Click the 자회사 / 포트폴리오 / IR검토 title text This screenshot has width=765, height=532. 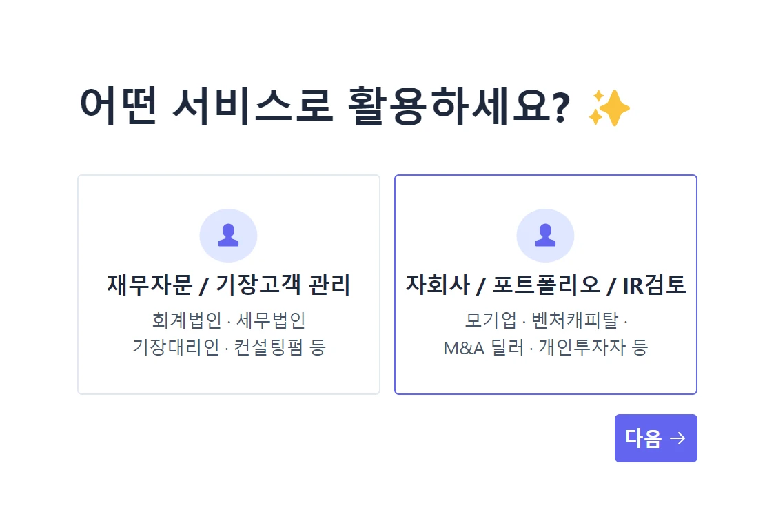546,285
